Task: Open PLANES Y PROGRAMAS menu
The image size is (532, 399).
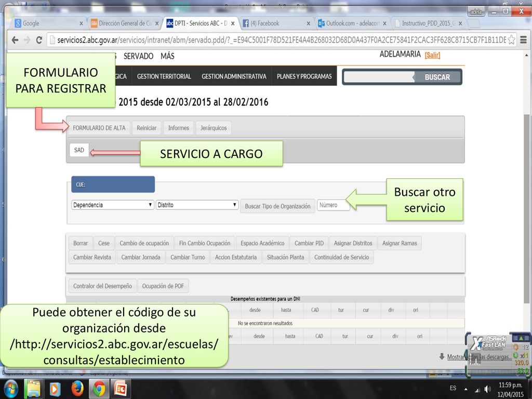Action: [304, 76]
